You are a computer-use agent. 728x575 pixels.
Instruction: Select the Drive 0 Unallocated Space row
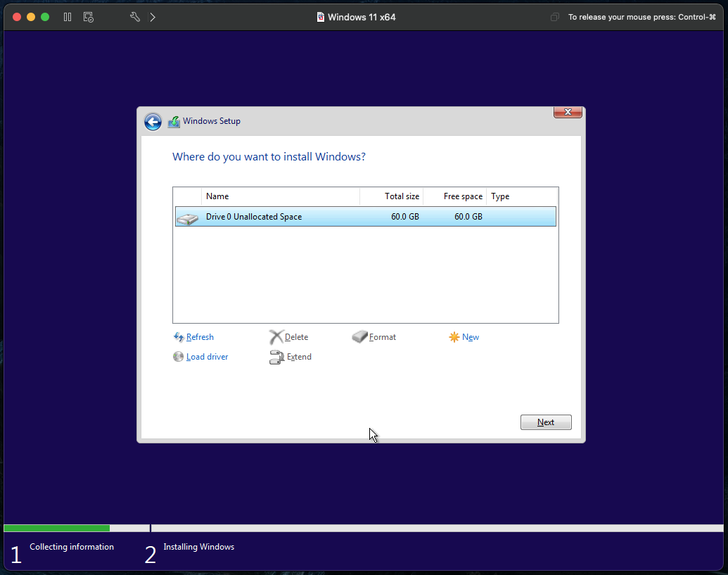click(365, 217)
